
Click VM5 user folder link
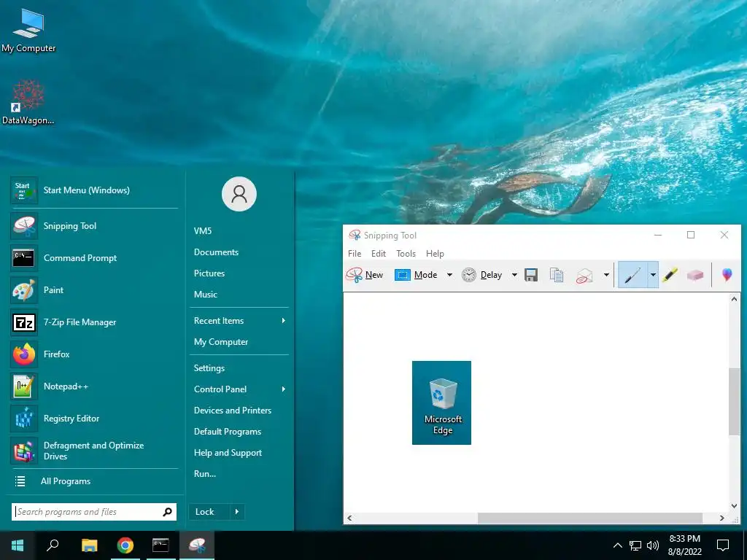tap(203, 231)
